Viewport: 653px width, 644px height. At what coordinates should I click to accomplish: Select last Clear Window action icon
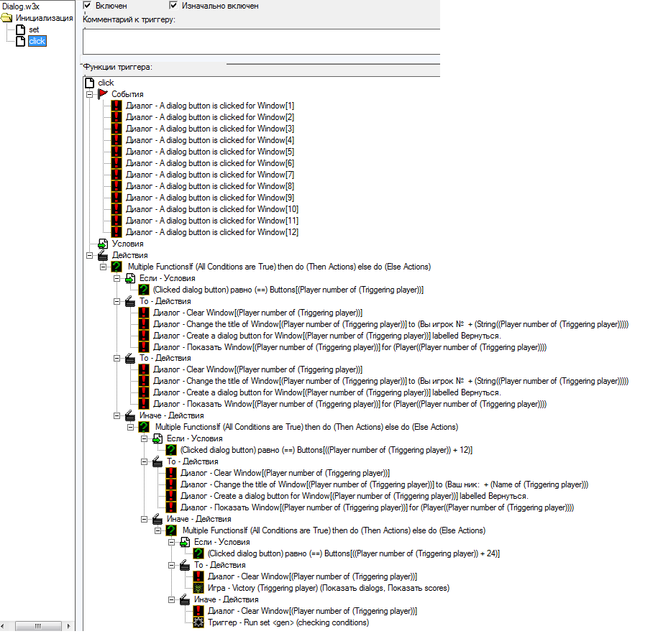tap(198, 611)
